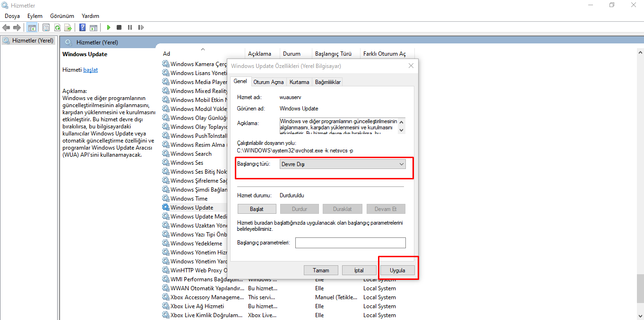Click the gear icon of Windows Yedekleme row

166,243
